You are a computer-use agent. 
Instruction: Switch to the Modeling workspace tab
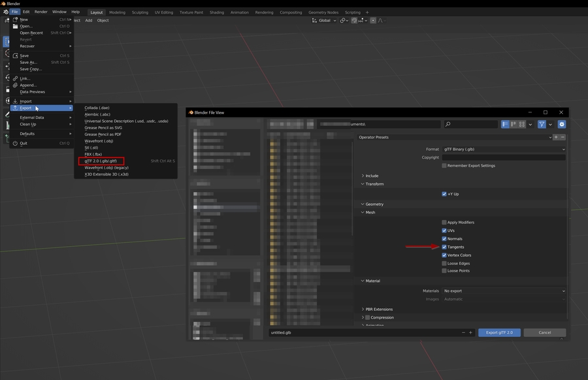click(x=117, y=11)
